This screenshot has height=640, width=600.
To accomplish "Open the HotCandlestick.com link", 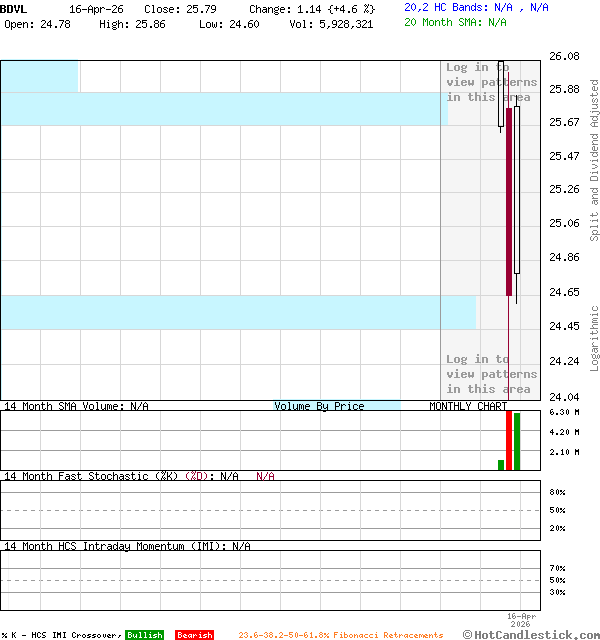I will point(530,634).
